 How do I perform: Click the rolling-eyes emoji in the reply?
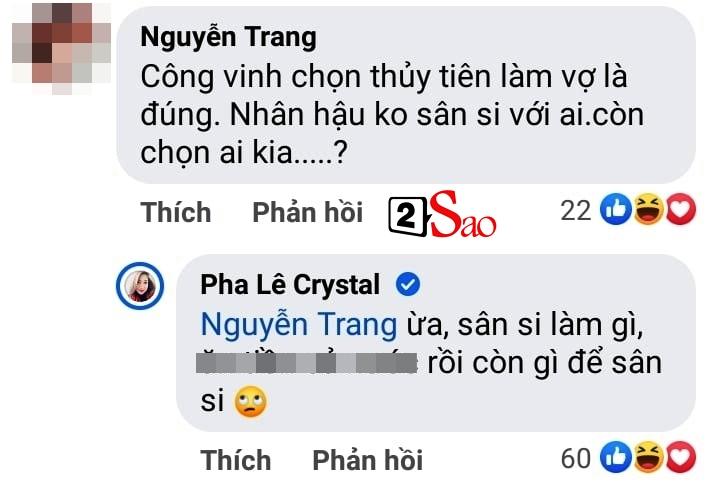point(250,402)
